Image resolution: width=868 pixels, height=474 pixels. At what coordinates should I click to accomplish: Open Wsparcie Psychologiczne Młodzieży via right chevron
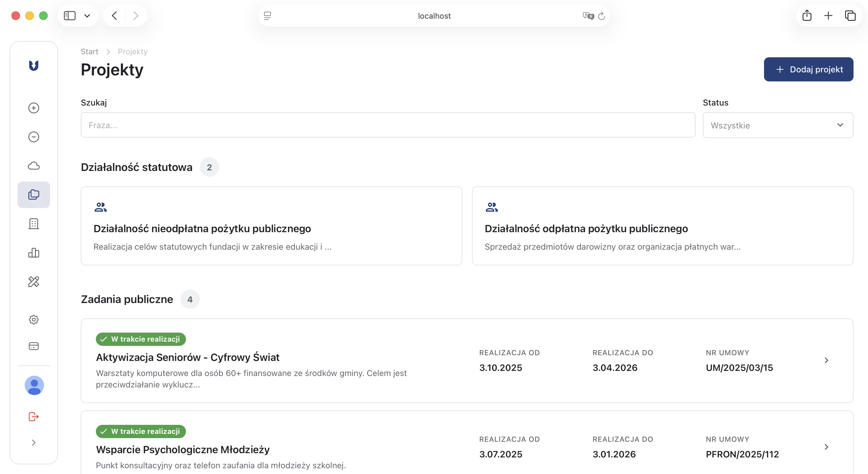pos(826,447)
